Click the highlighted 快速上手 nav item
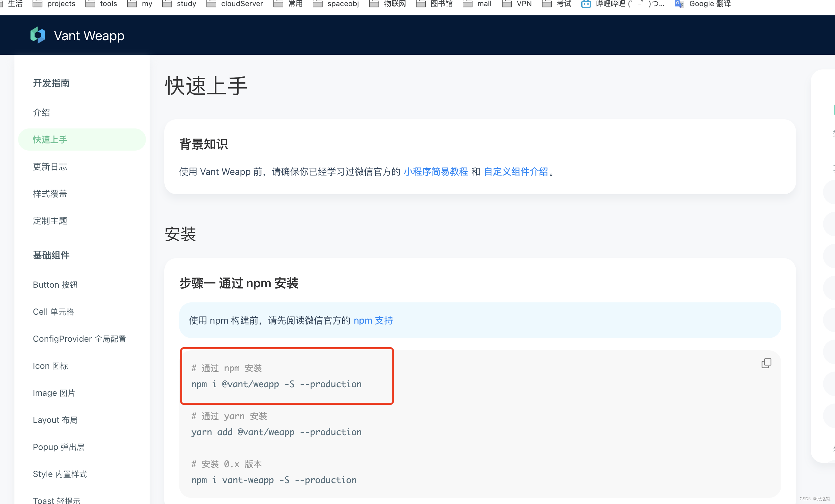Screen dimensions: 835x504 [49, 139]
